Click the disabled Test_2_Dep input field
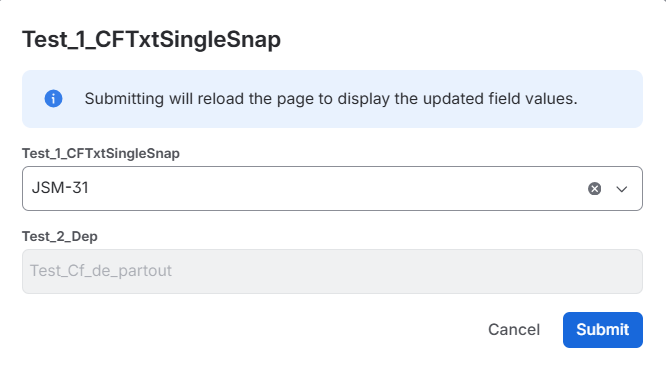The width and height of the screenshot is (666, 370). (332, 271)
